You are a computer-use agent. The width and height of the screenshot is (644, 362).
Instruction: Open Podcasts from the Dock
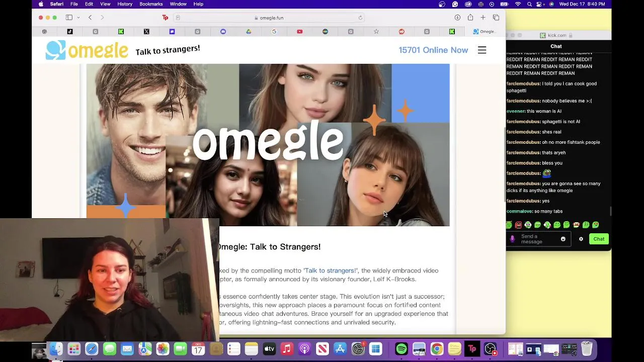click(x=304, y=349)
